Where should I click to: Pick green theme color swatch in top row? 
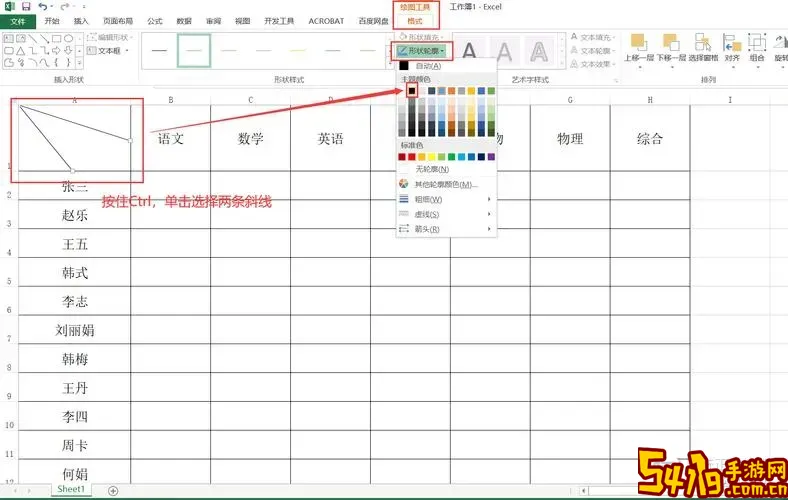tap(491, 90)
